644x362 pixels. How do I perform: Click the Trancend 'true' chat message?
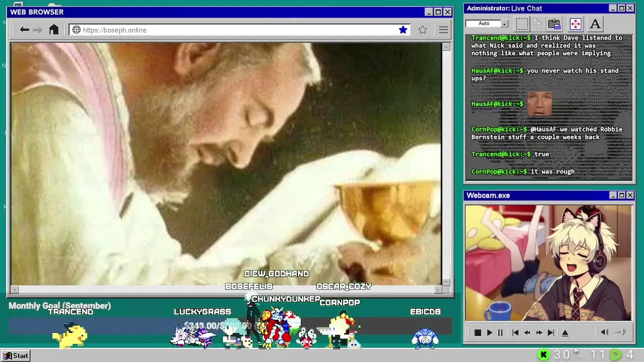pyautogui.click(x=542, y=154)
